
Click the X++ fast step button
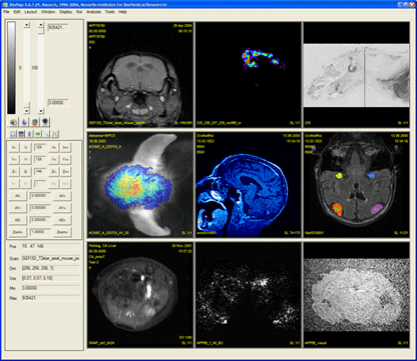(66, 148)
